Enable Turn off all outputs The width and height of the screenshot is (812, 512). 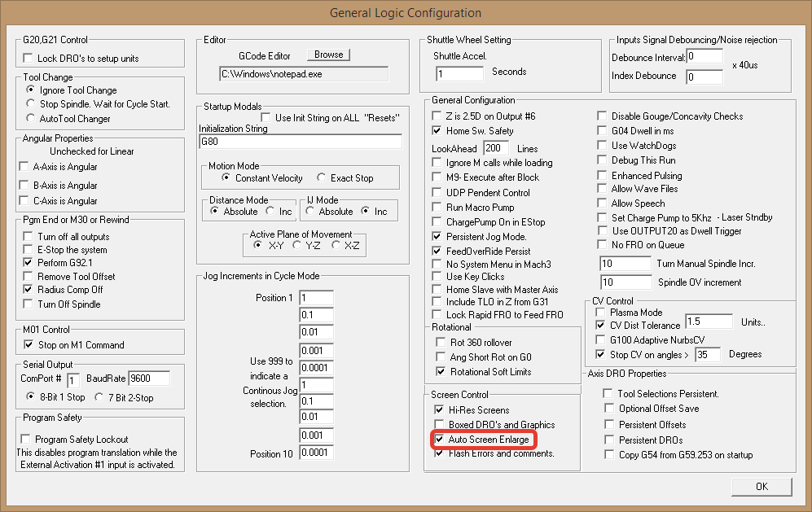[28, 236]
